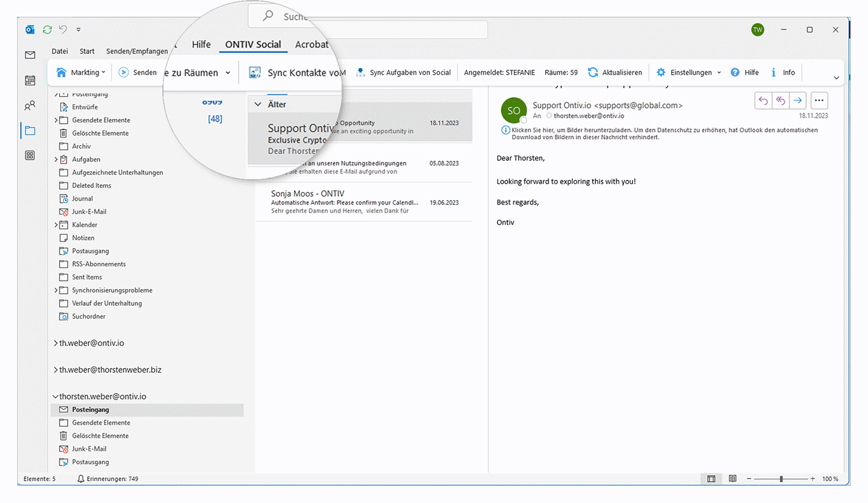Select the Junk-E-Mail folder
The height and width of the screenshot is (503, 868).
tap(89, 212)
